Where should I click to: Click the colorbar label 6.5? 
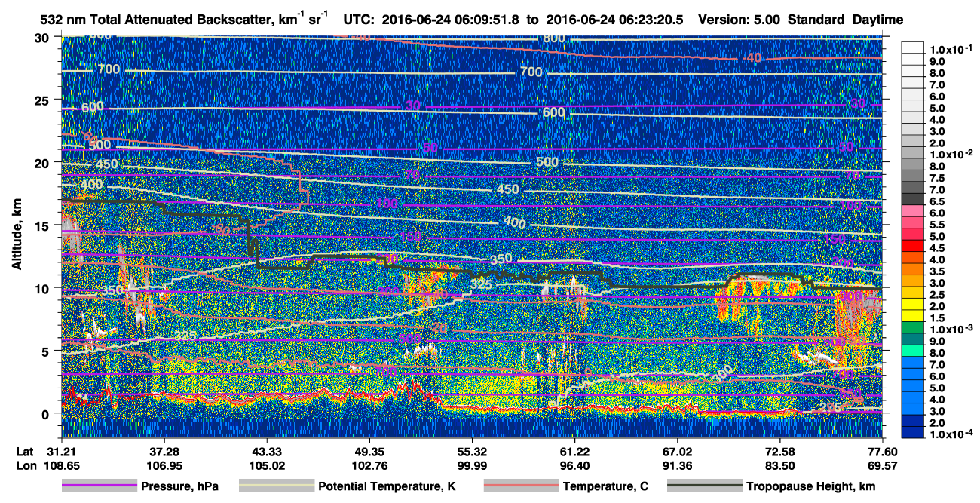[938, 201]
